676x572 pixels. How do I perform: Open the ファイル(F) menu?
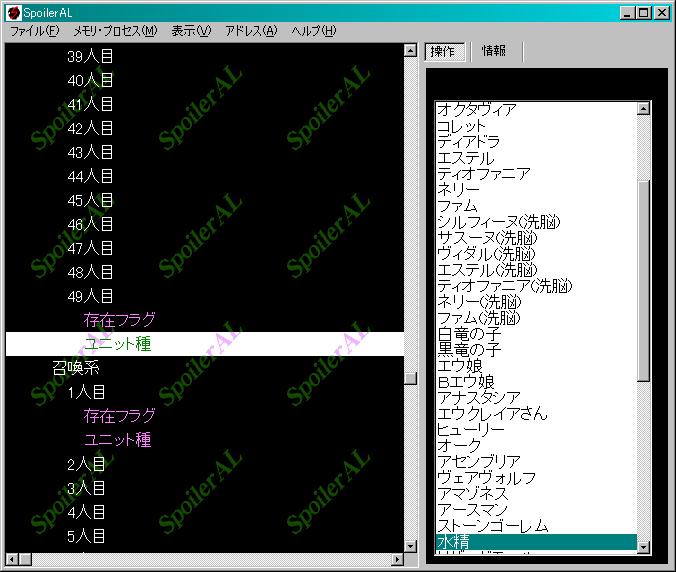35,31
